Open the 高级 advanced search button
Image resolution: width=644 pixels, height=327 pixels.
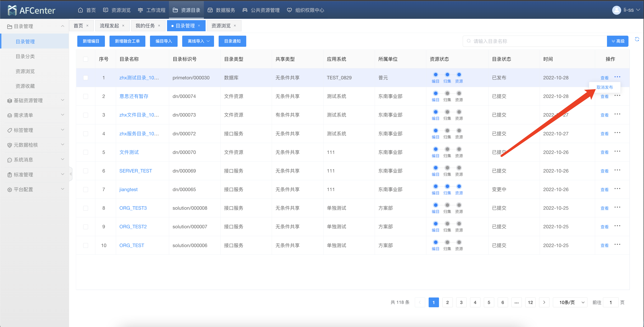618,41
